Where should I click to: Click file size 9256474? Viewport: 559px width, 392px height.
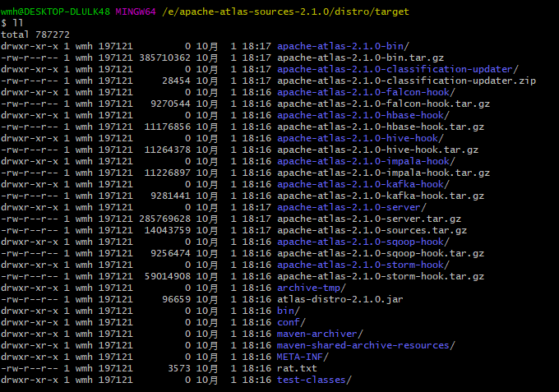pyautogui.click(x=170, y=253)
